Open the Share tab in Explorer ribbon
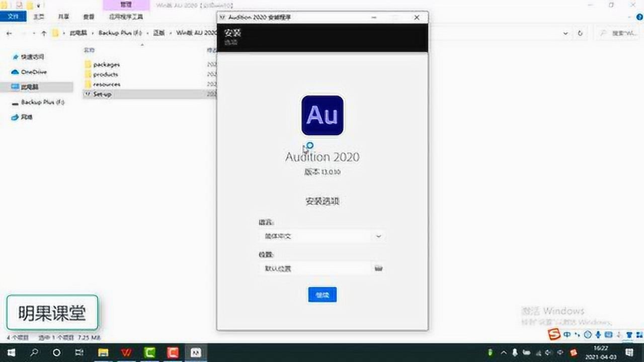The height and width of the screenshot is (362, 644). click(63, 17)
